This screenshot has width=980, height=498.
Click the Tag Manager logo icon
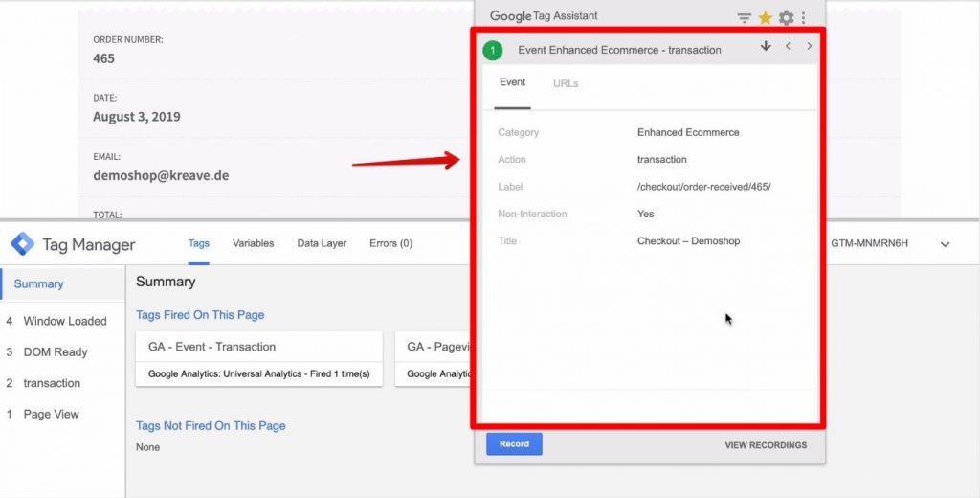[x=23, y=244]
